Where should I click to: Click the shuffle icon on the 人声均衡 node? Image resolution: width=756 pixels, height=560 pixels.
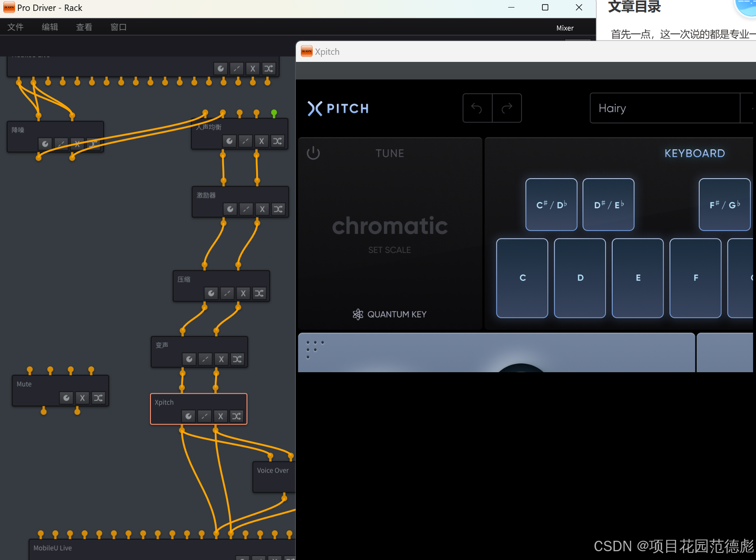[277, 141]
